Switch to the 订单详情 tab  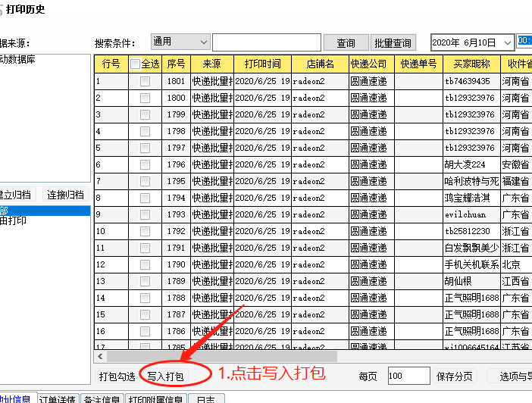pyautogui.click(x=57, y=398)
